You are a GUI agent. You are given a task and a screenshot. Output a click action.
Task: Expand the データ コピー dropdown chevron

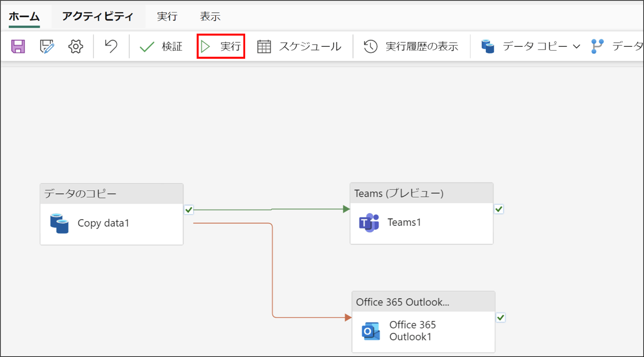point(576,46)
